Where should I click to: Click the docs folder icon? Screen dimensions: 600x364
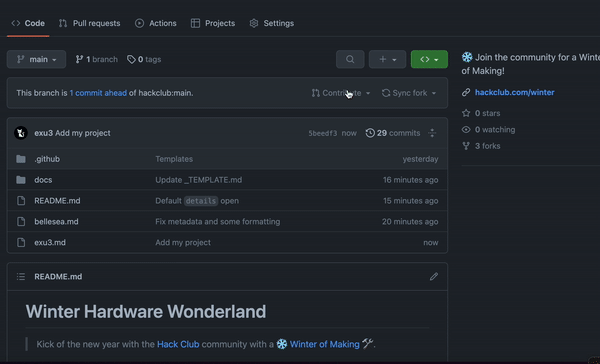(x=21, y=180)
